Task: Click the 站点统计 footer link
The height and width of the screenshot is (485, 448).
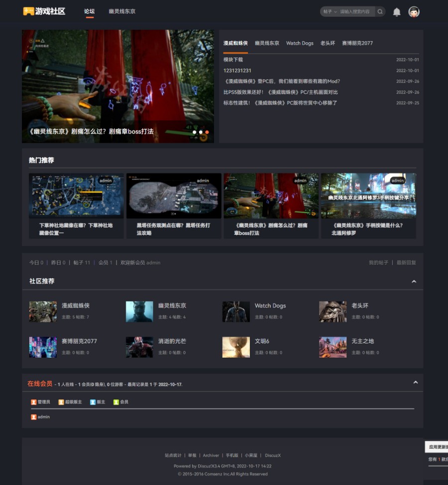Action: [173, 455]
